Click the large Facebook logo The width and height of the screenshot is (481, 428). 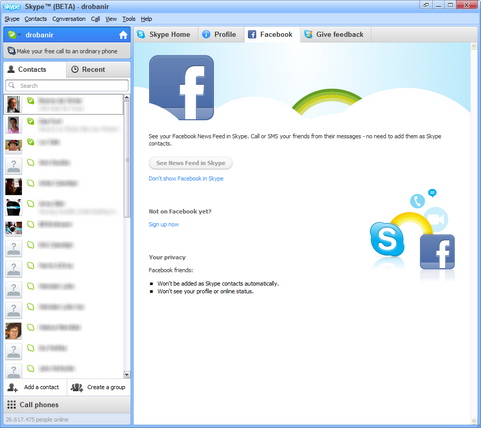pyautogui.click(x=181, y=88)
